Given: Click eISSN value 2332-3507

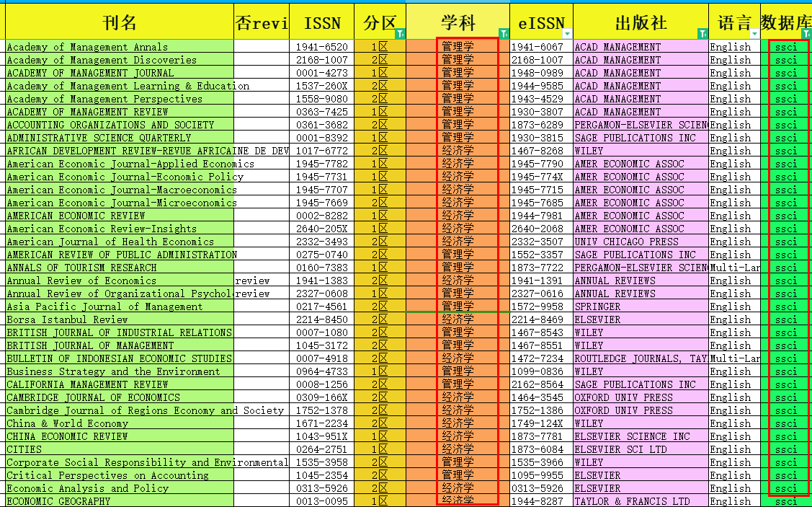Looking at the screenshot, I should pyautogui.click(x=537, y=242).
